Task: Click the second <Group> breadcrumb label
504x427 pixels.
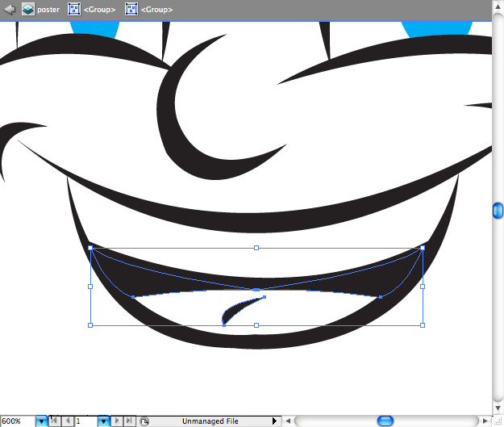Action: pyautogui.click(x=157, y=10)
